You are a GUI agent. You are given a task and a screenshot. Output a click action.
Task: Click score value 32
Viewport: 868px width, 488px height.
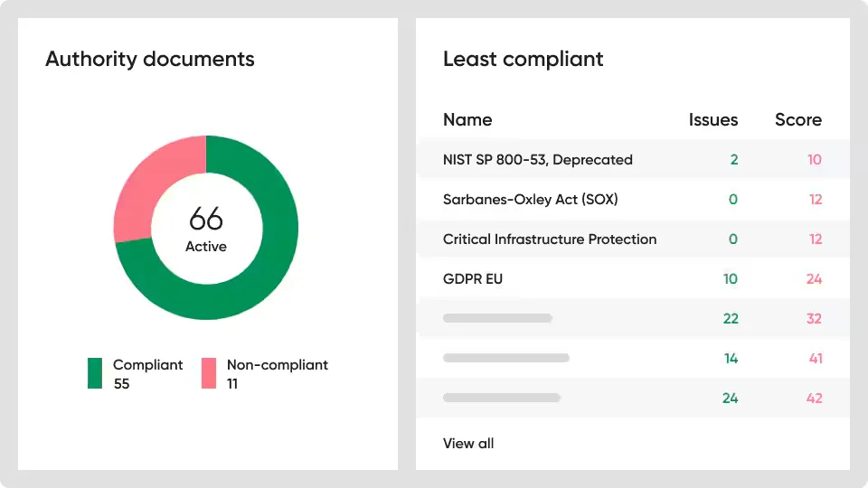point(814,319)
